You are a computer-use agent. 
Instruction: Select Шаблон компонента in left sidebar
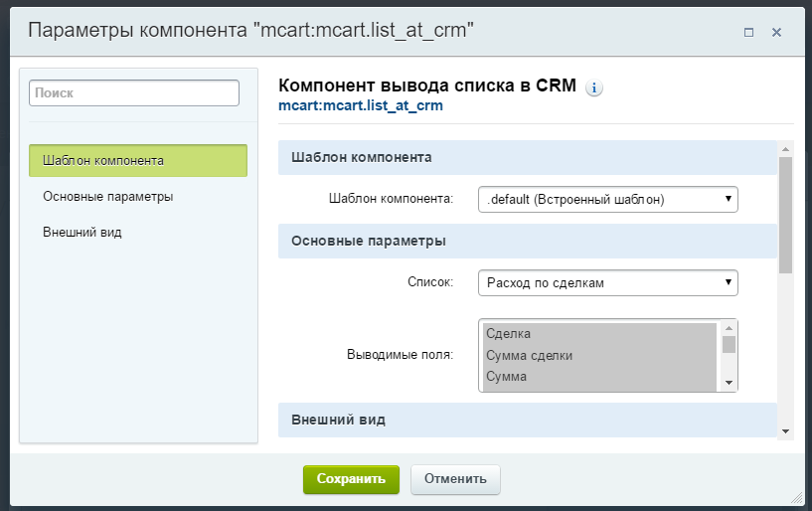(138, 161)
